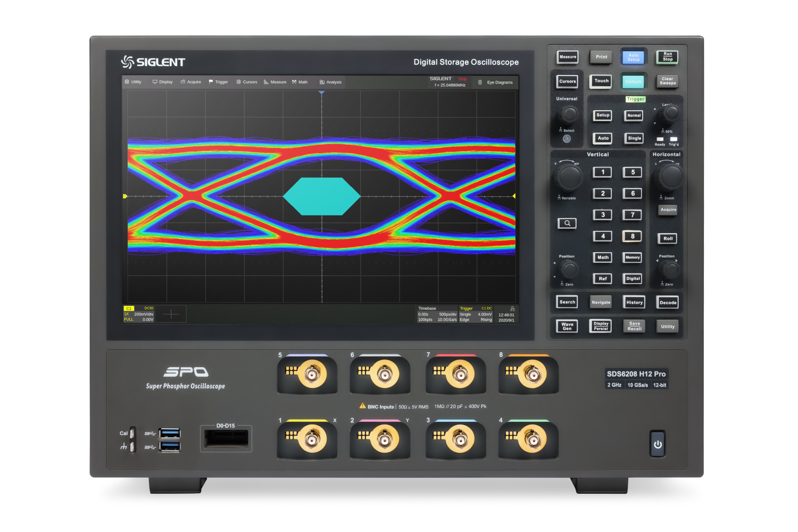The height and width of the screenshot is (532, 798).
Task: Click the Measure menu icon on the display
Action: (267, 82)
